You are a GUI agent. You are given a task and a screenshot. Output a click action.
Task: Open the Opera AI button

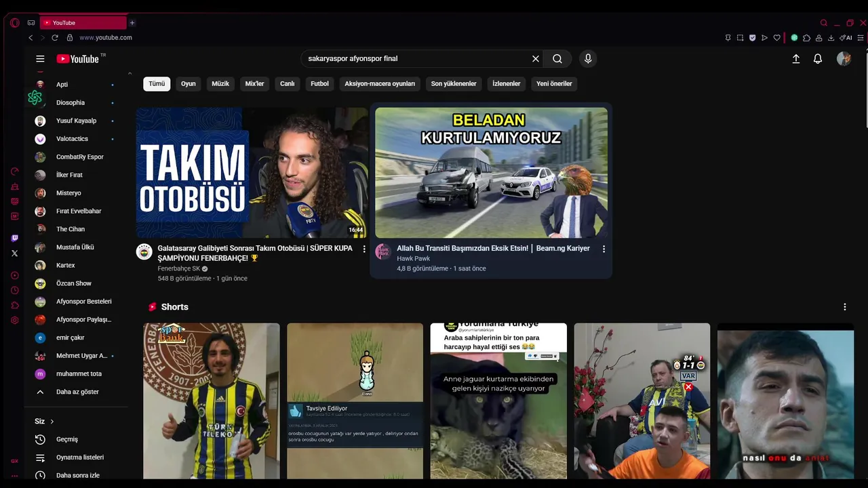(x=846, y=38)
